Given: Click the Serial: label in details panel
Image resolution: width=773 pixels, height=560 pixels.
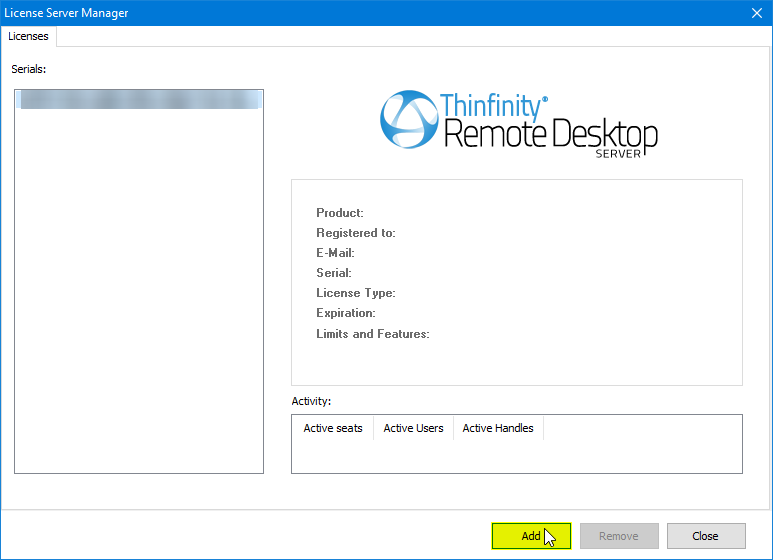Looking at the screenshot, I should click(x=334, y=273).
